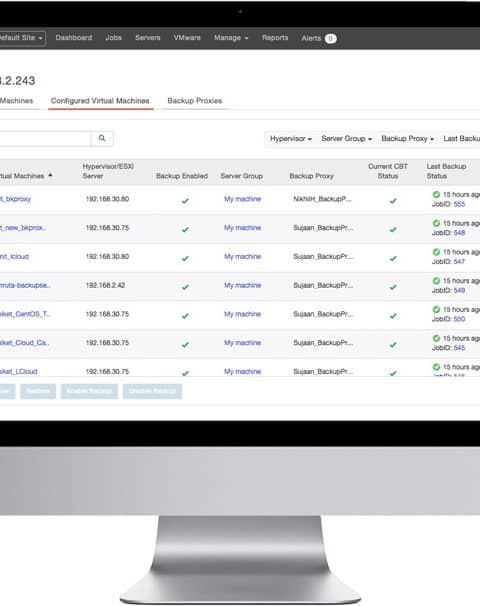
Task: Click green success icon beside JobID 548
Action: [x=436, y=223]
